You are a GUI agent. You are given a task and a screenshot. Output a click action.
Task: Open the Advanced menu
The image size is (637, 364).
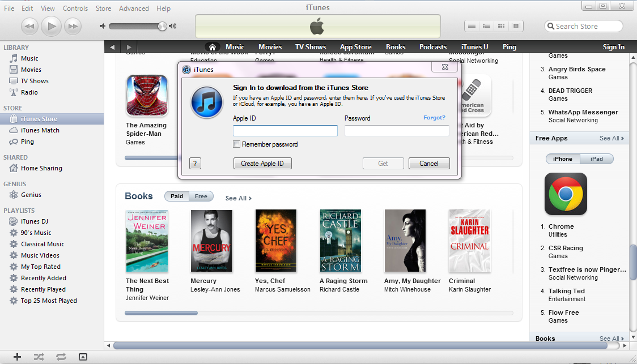coord(134,8)
